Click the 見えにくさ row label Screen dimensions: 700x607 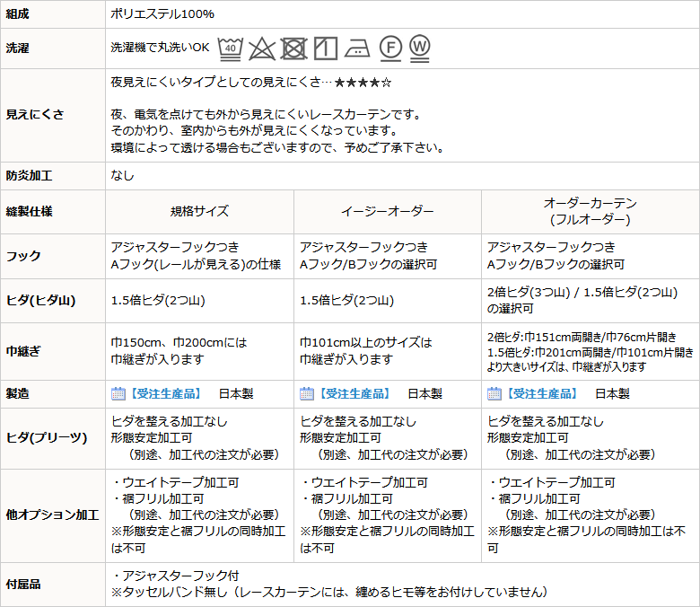(x=35, y=115)
